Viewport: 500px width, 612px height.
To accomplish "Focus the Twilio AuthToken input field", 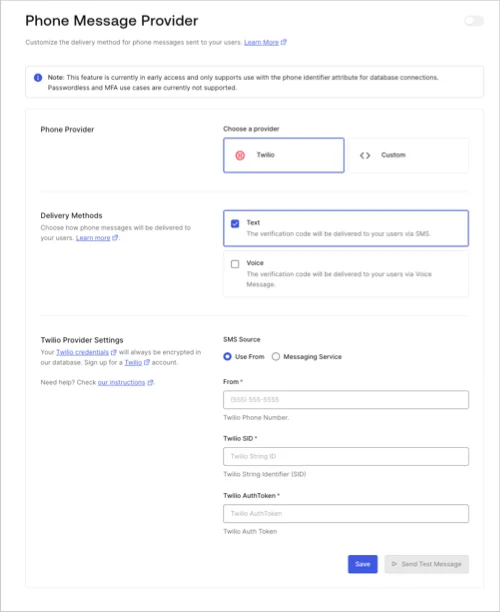I will (346, 514).
